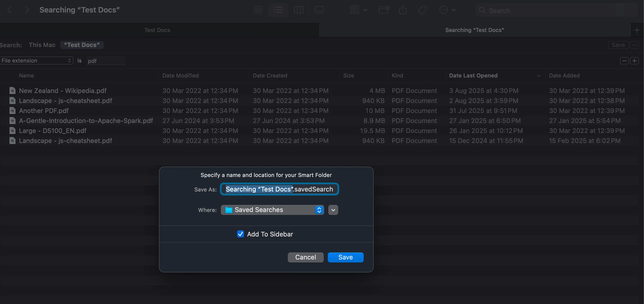Screen dimensions: 644x304
Task: Click the Share toolbar icon
Action: [402, 10]
